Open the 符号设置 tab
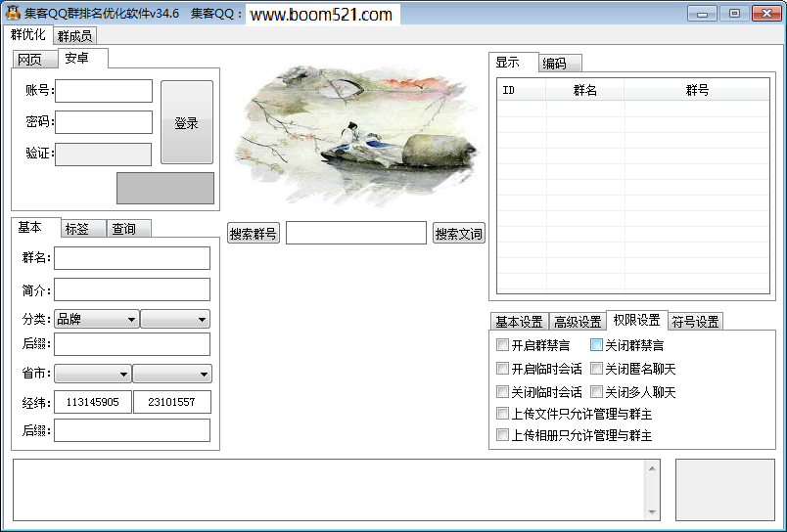Image resolution: width=787 pixels, height=532 pixels. pos(695,322)
